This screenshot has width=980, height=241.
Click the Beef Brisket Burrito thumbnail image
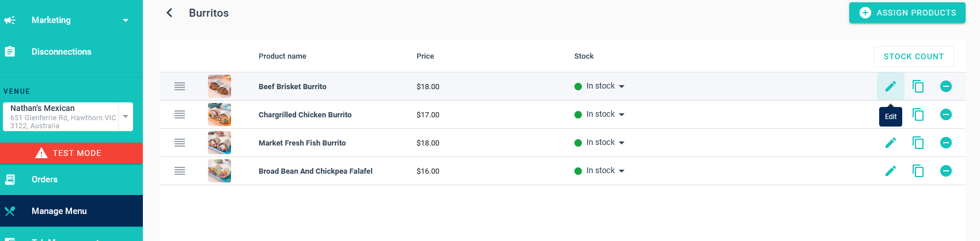[220, 86]
